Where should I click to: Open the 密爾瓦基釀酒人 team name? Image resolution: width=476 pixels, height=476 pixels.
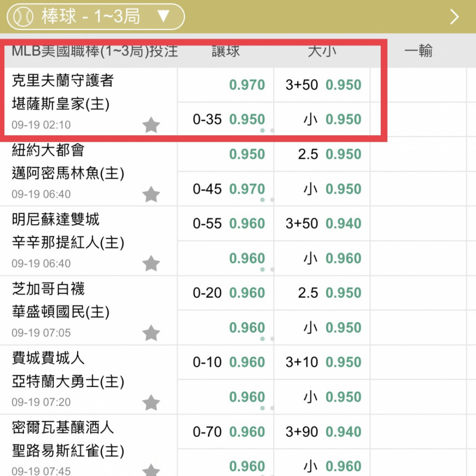coord(63,427)
